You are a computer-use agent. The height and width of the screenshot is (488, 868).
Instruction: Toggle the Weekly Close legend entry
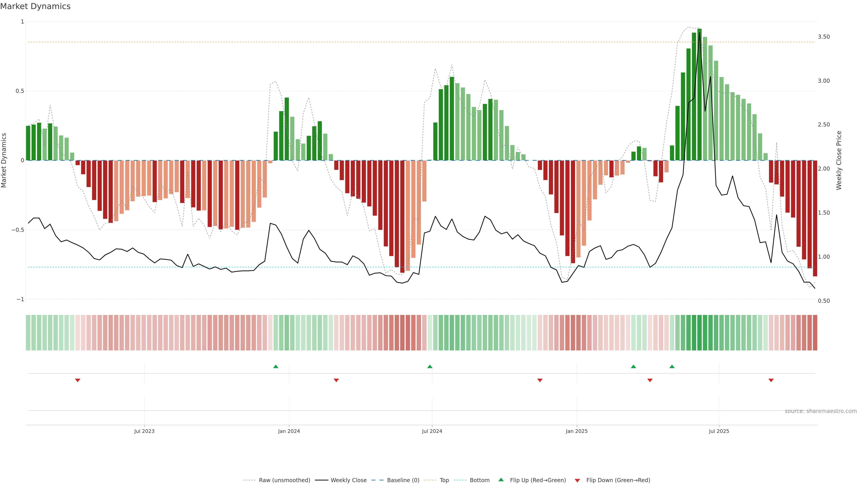pos(348,480)
